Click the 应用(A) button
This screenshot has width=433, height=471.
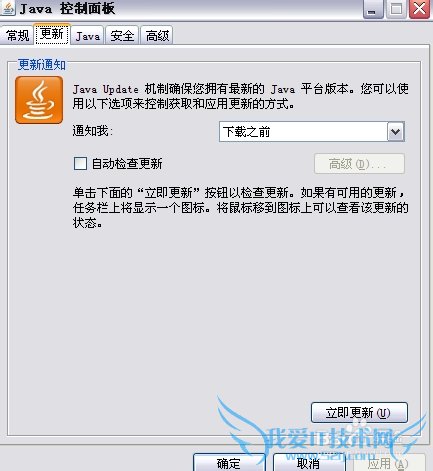coord(389,463)
